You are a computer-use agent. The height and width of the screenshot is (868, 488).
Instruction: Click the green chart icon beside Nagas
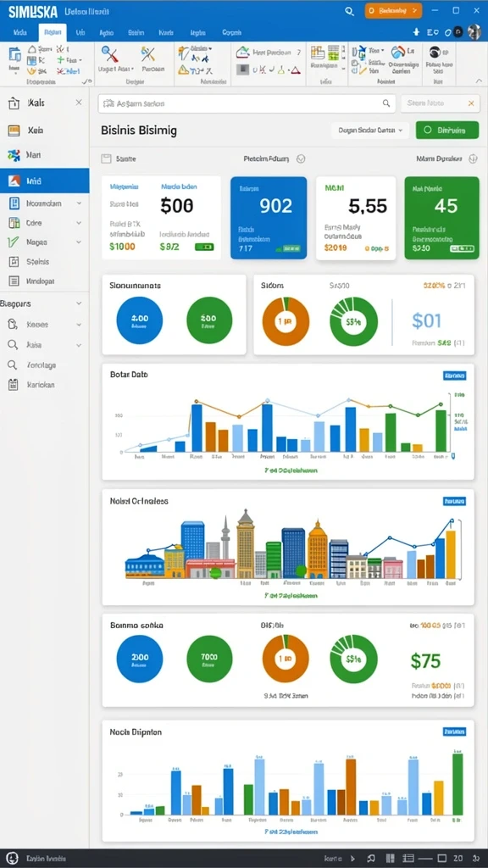tap(14, 242)
